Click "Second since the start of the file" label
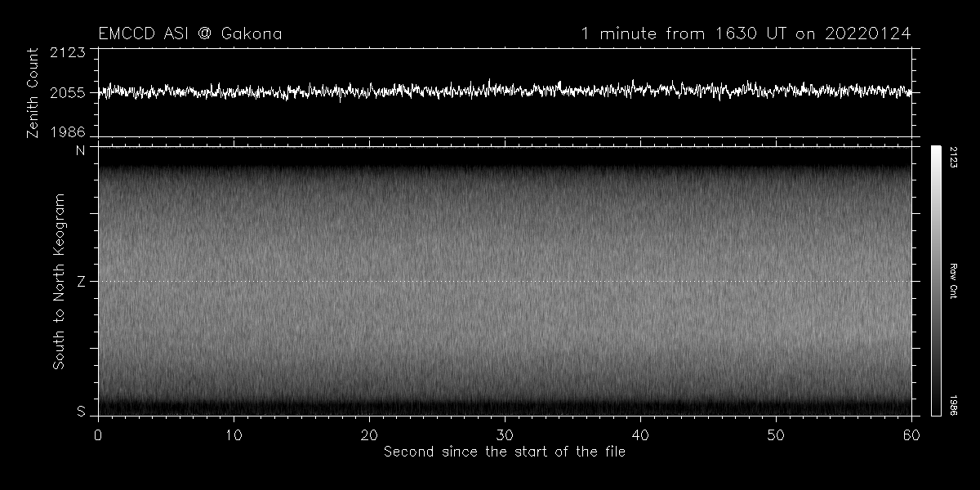 (505, 451)
